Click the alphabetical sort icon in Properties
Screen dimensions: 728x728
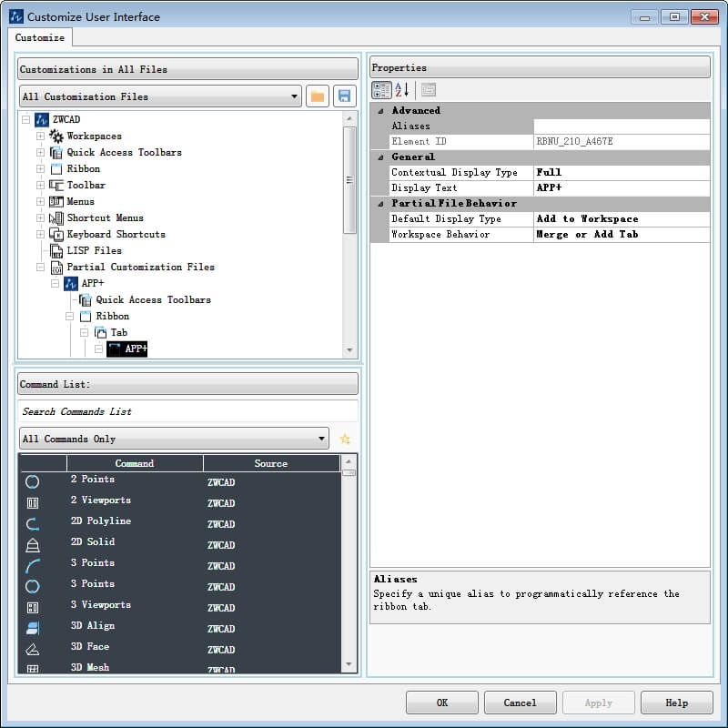(x=401, y=89)
